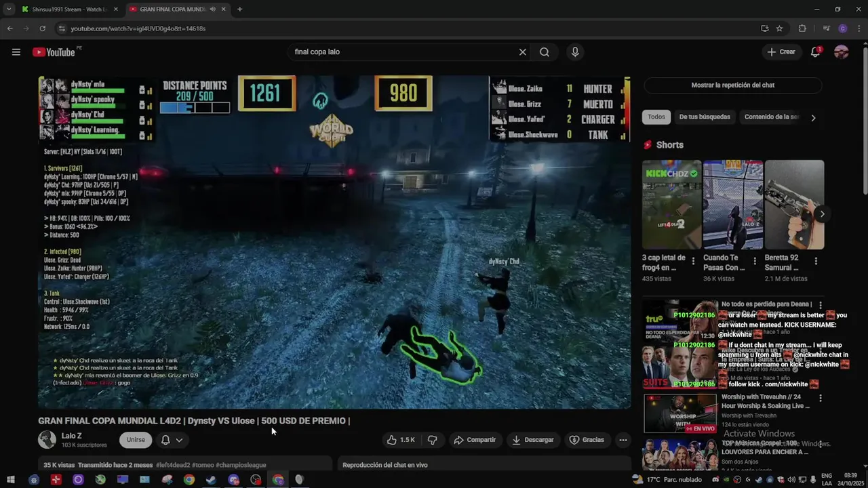Open options for Worship with Trevauhn video
Viewport: 868px width, 488px height.
[x=821, y=399]
